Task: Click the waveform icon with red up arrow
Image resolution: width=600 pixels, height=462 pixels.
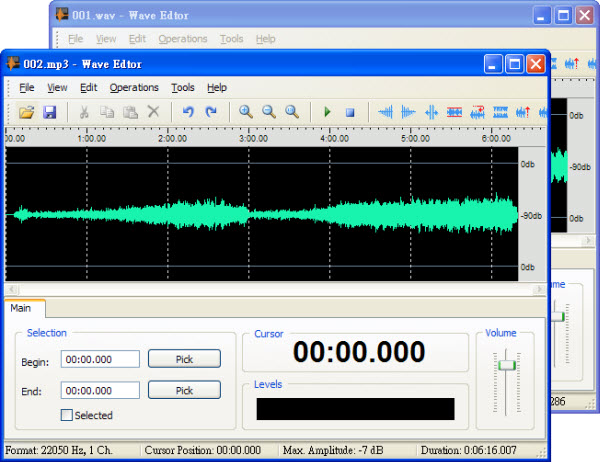Action: point(523,112)
